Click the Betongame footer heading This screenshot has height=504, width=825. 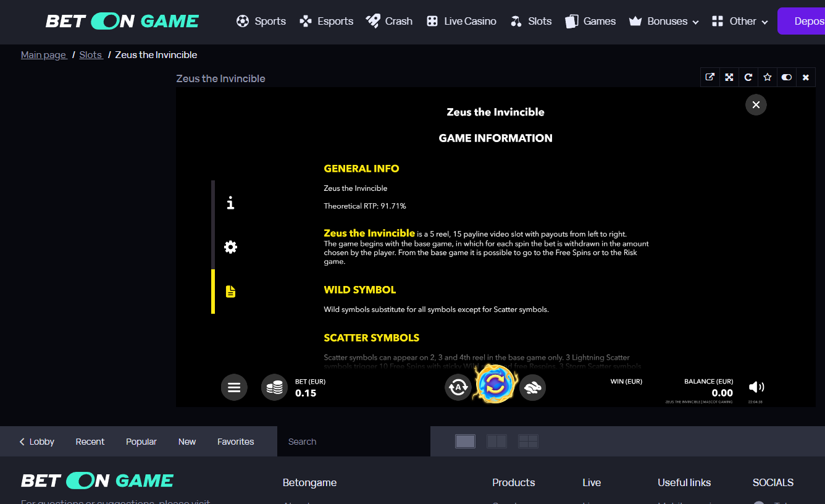(x=309, y=482)
